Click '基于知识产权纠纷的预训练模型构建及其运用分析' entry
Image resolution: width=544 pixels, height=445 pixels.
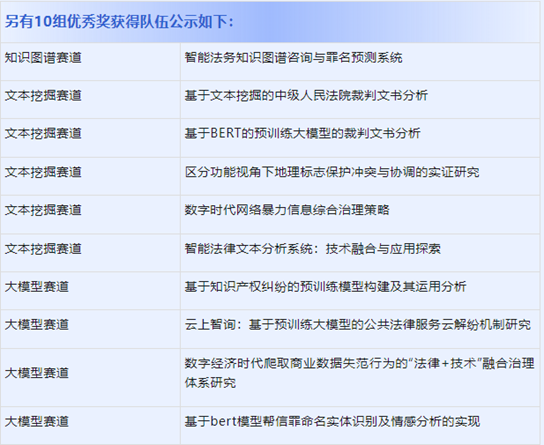325,287
